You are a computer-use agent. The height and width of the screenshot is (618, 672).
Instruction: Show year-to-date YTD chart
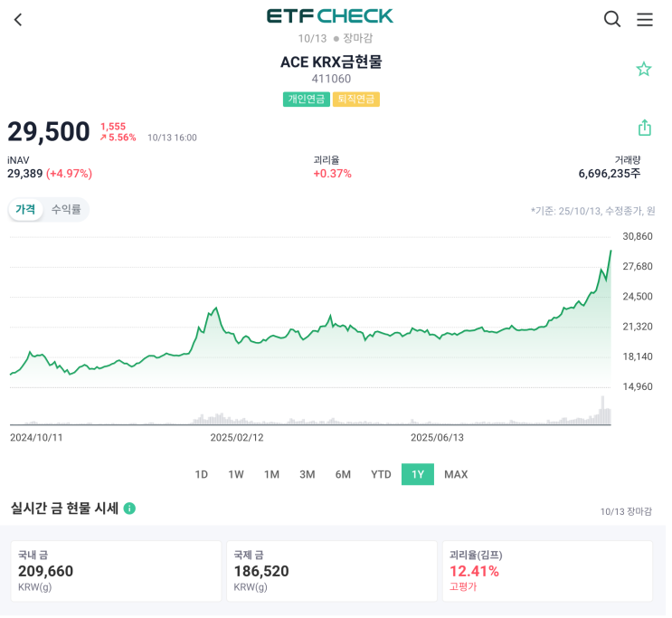point(381,474)
